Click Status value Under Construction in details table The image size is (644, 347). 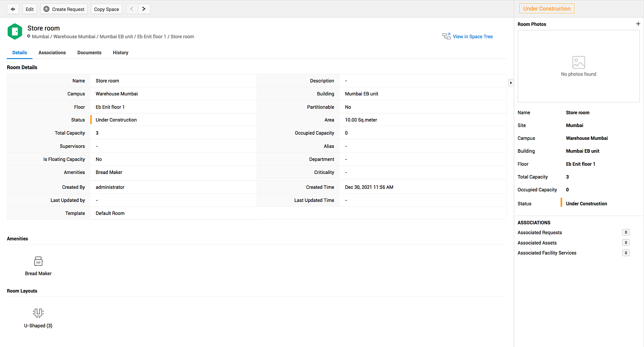(116, 120)
